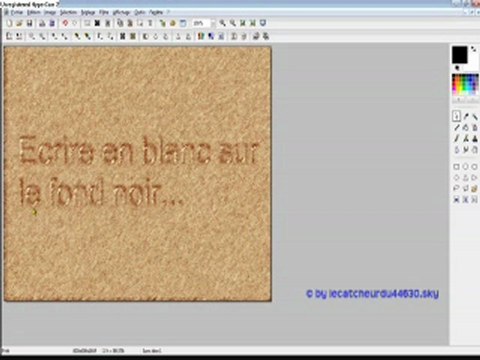
Task: Open the Réglage menu
Action: pos(88,12)
